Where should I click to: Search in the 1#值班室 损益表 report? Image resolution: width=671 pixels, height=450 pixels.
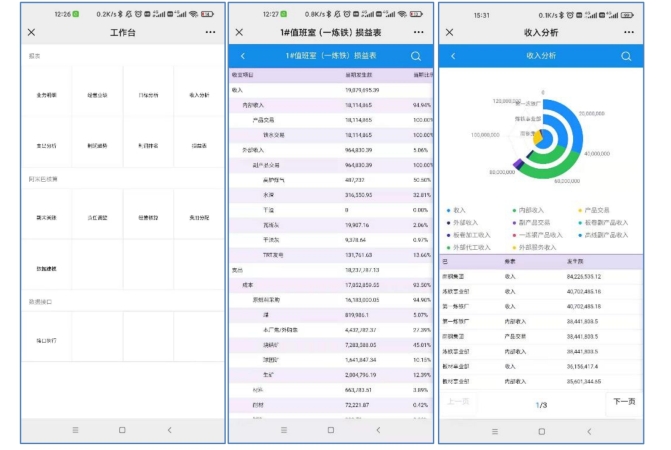pos(416,56)
